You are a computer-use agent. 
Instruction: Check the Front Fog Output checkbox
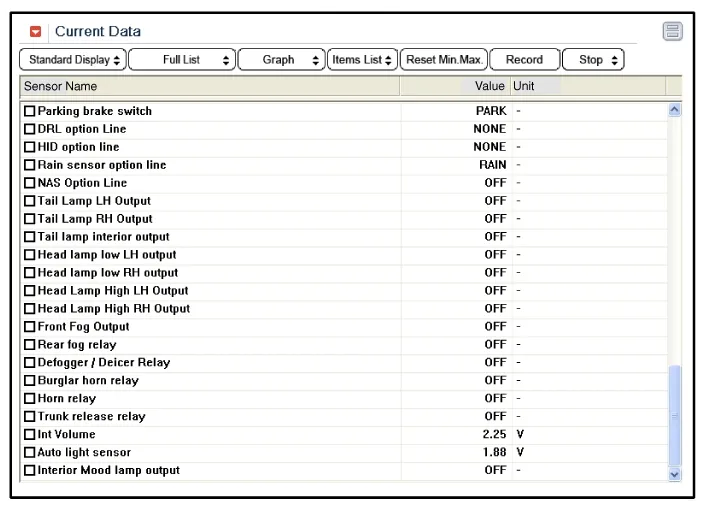click(x=29, y=327)
